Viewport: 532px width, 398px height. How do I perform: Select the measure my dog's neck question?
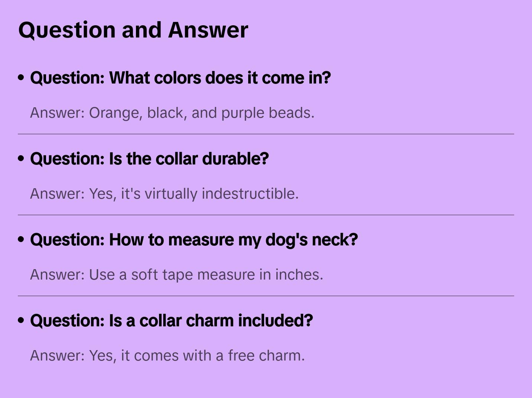pos(194,240)
